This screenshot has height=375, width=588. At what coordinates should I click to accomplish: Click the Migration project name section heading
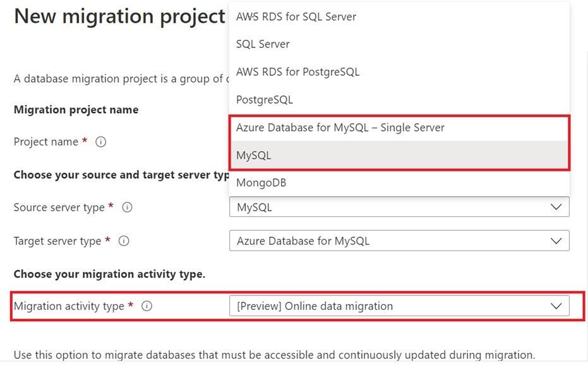(76, 109)
